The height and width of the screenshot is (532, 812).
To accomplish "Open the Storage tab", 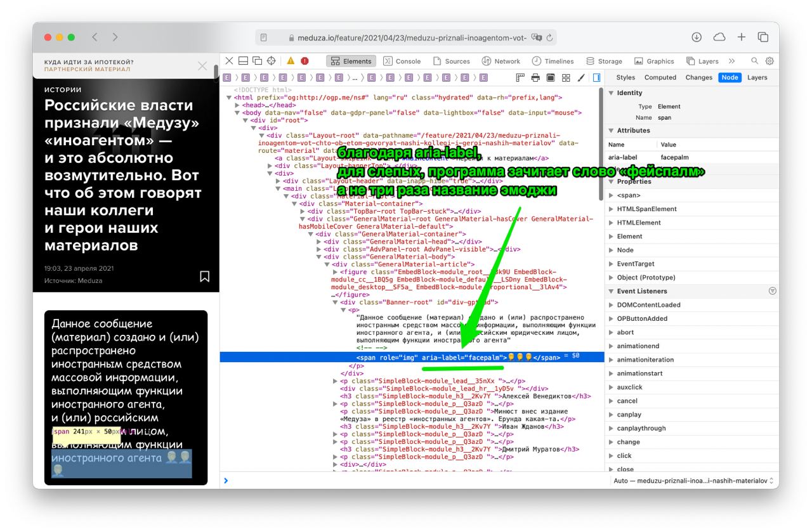I will 605,62.
